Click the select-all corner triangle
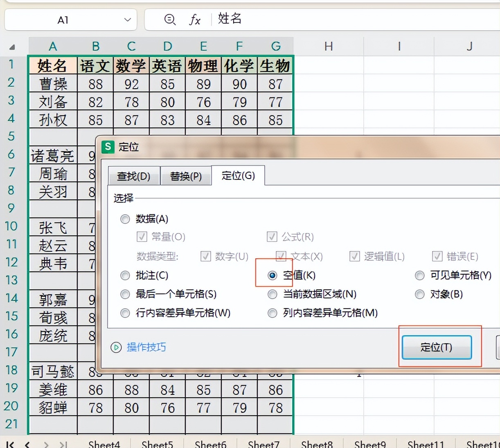 (x=12, y=47)
